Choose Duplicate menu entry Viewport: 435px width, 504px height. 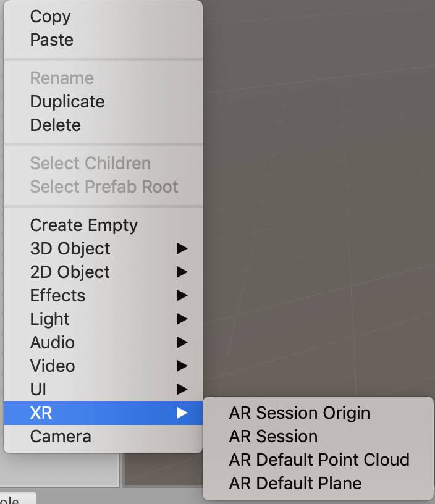[x=67, y=102]
